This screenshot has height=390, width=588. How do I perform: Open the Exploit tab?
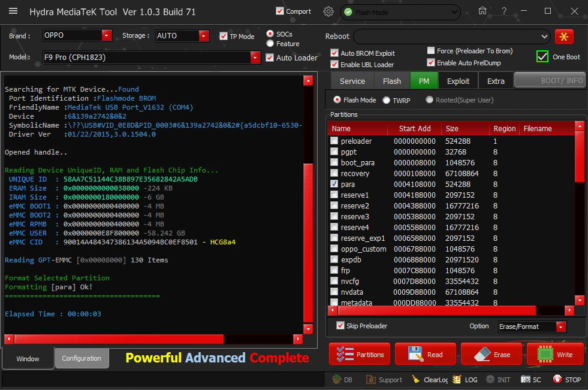[x=458, y=81]
